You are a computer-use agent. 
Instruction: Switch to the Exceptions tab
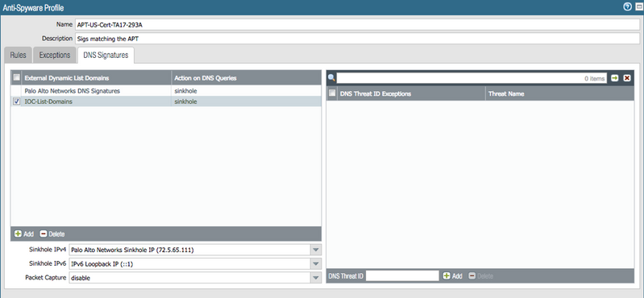click(x=55, y=55)
